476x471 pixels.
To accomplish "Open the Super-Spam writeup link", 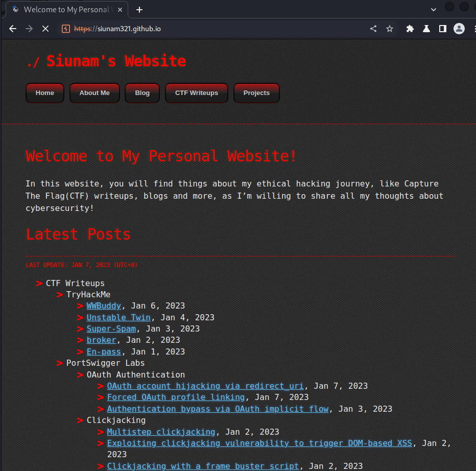I will (111, 329).
